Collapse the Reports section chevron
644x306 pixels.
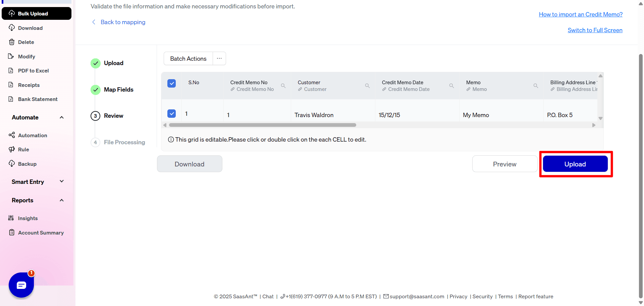click(x=62, y=200)
